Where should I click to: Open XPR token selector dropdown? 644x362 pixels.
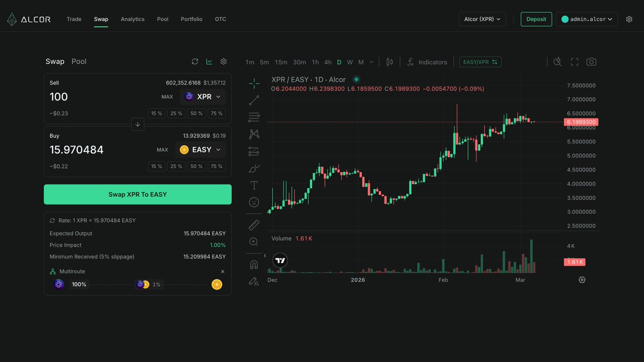click(x=203, y=97)
